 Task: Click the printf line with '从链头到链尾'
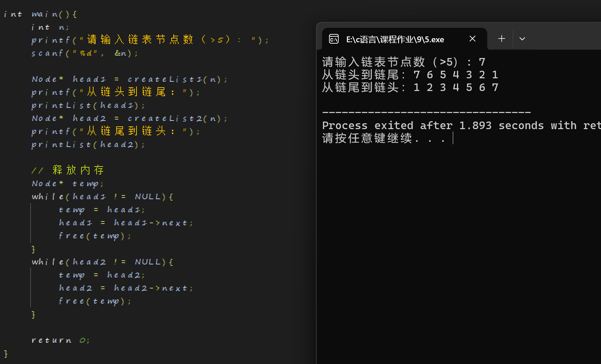click(116, 92)
